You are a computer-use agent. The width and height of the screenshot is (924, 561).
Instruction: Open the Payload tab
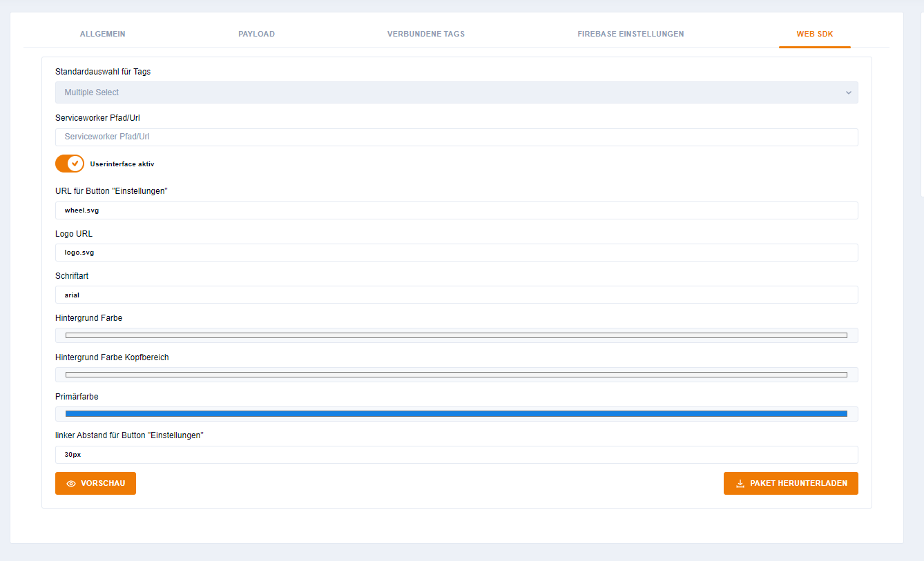[x=256, y=34]
